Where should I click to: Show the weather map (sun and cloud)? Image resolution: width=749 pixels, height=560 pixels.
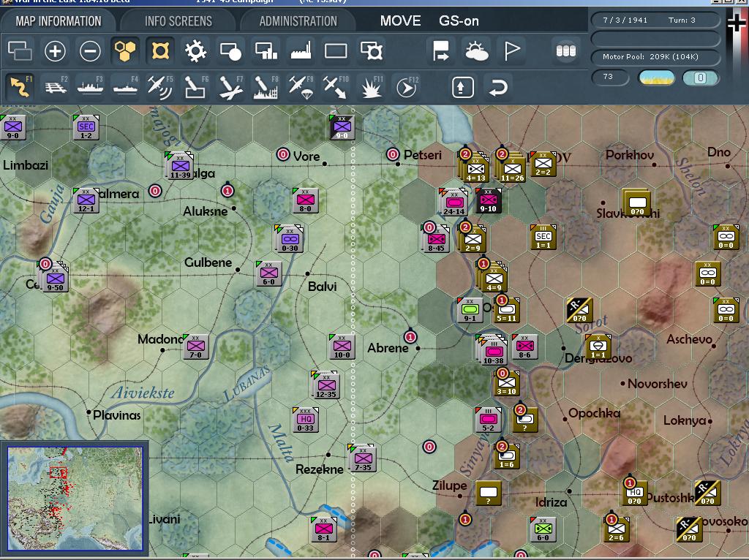pos(476,50)
